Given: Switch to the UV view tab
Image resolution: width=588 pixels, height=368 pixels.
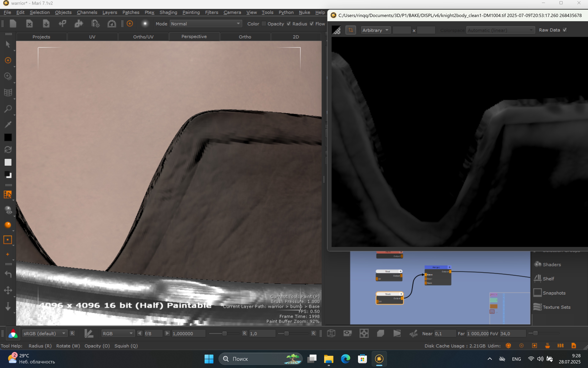Looking at the screenshot, I should 92,37.
